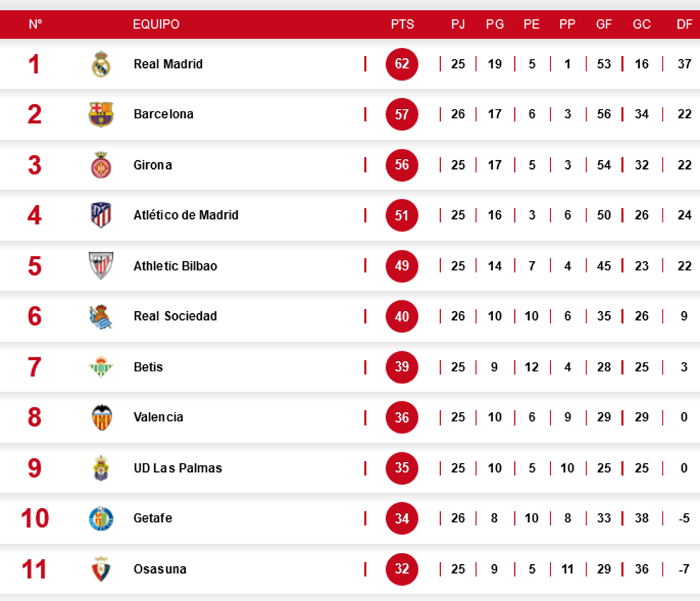The image size is (700, 601).
Task: Select the Real Sociedad crest
Action: tap(101, 316)
